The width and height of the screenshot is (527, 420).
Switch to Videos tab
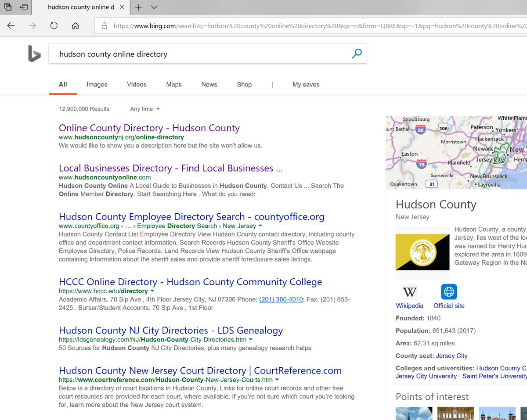(x=137, y=84)
